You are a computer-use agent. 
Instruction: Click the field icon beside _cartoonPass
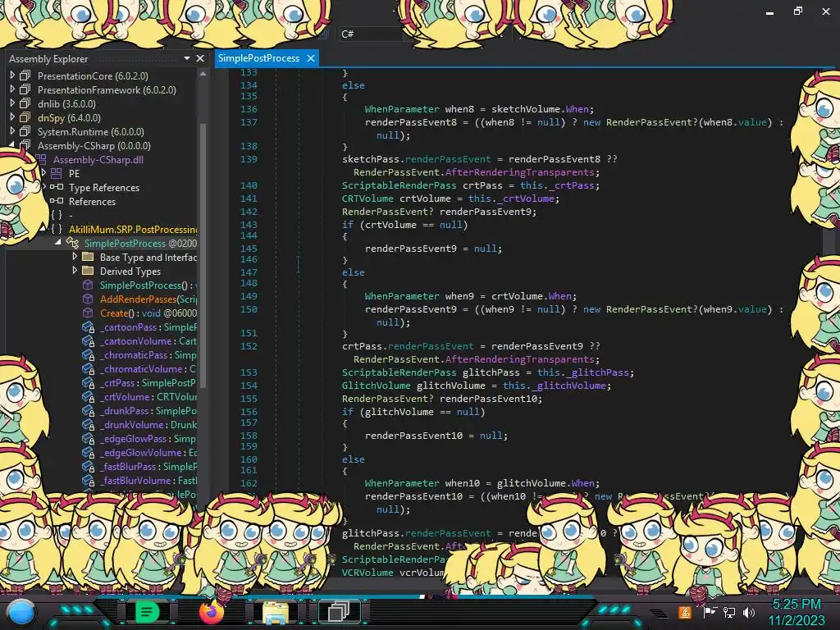pos(89,326)
